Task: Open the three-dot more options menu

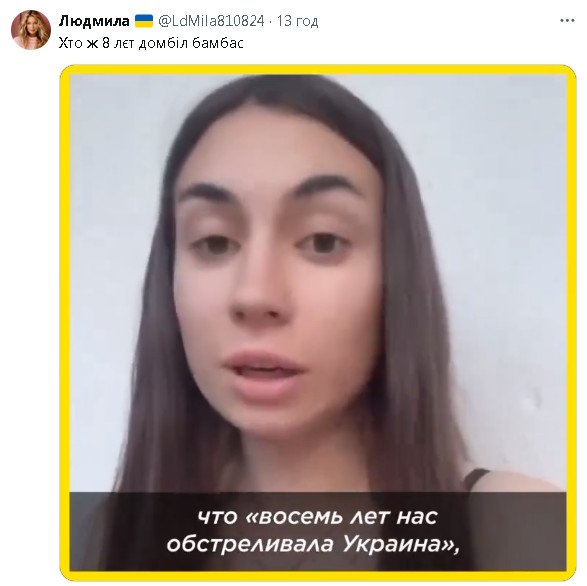Action: 567,21
